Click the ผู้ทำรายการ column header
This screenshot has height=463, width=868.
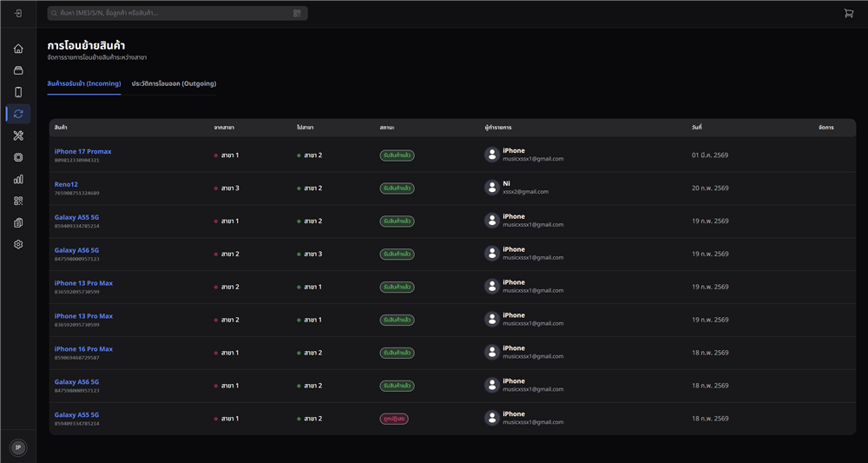[x=497, y=128]
